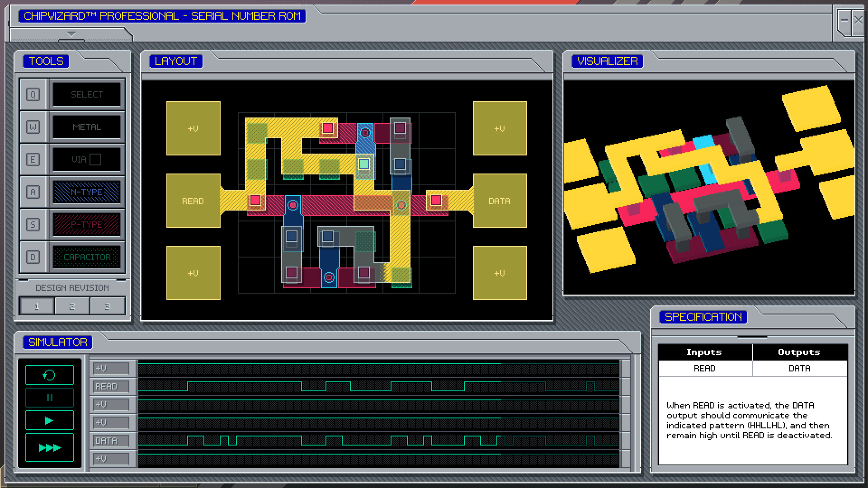
Task: Click the VISUALIZER panel header
Action: [606, 61]
